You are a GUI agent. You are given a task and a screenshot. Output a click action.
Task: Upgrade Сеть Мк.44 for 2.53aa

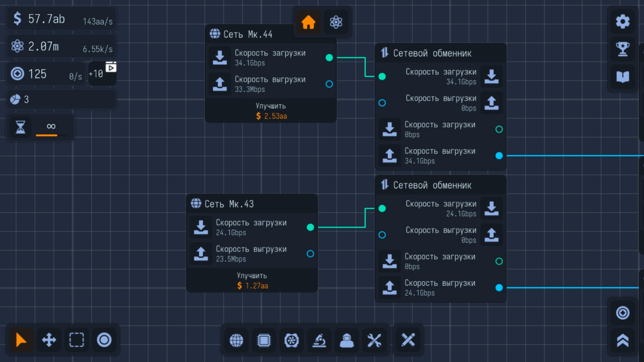tap(271, 111)
